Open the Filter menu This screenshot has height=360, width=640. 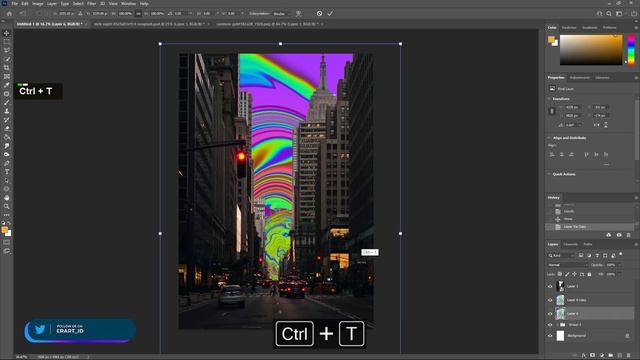click(91, 4)
